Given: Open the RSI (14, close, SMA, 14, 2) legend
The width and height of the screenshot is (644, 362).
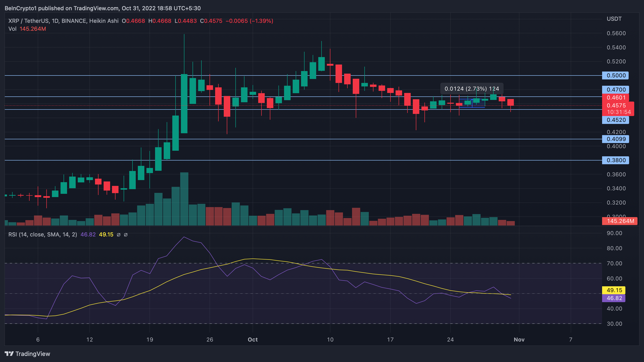Looking at the screenshot, I should coord(43,235).
